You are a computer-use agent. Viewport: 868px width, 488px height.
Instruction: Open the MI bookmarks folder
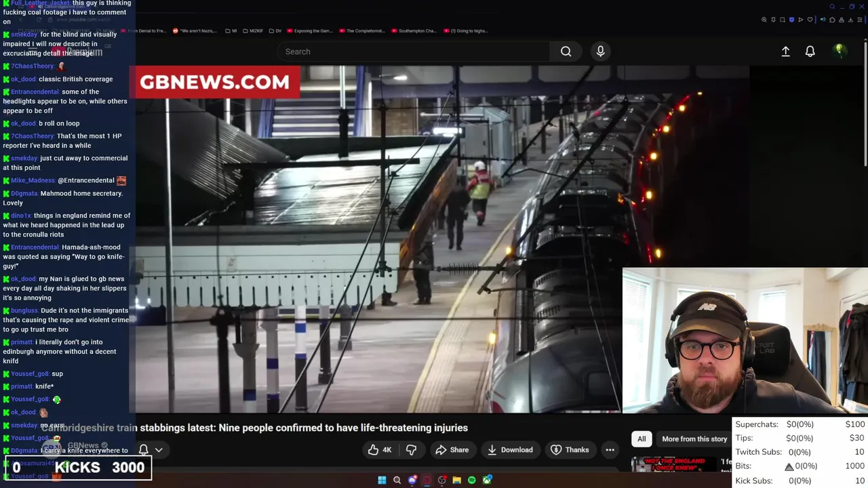pyautogui.click(x=231, y=30)
